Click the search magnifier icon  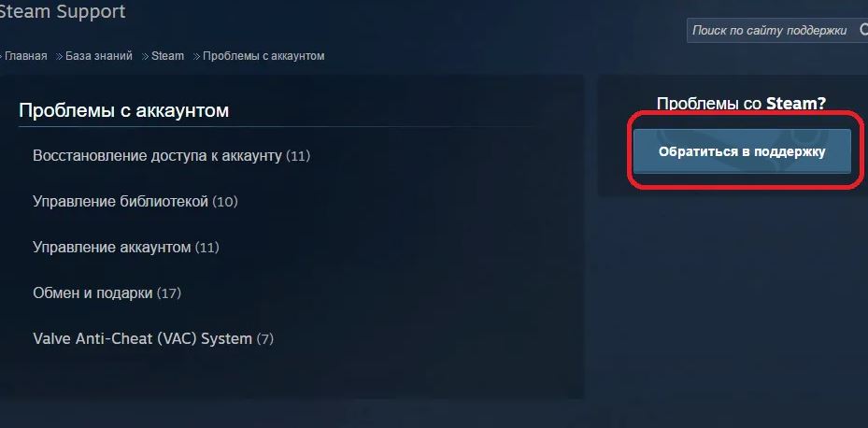coord(863,29)
